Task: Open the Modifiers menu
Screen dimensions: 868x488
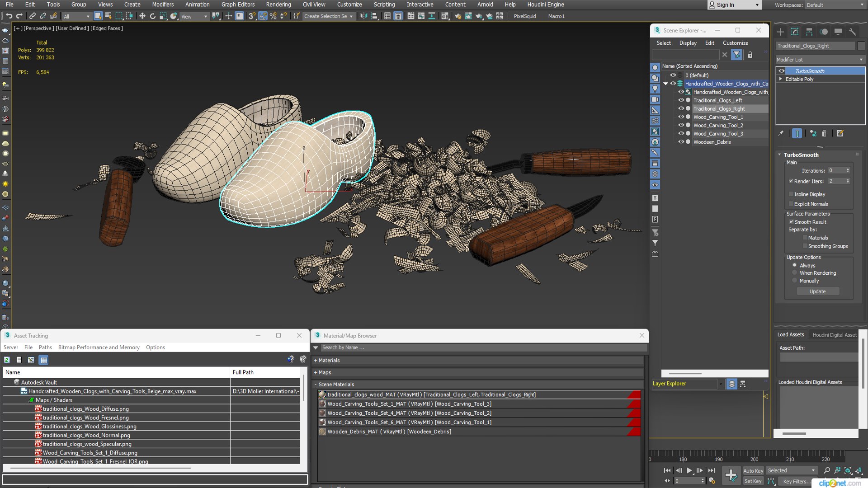Action: tap(163, 5)
